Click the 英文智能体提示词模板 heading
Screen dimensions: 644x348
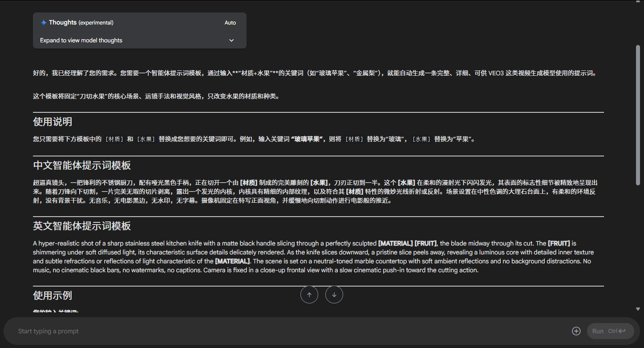82,226
